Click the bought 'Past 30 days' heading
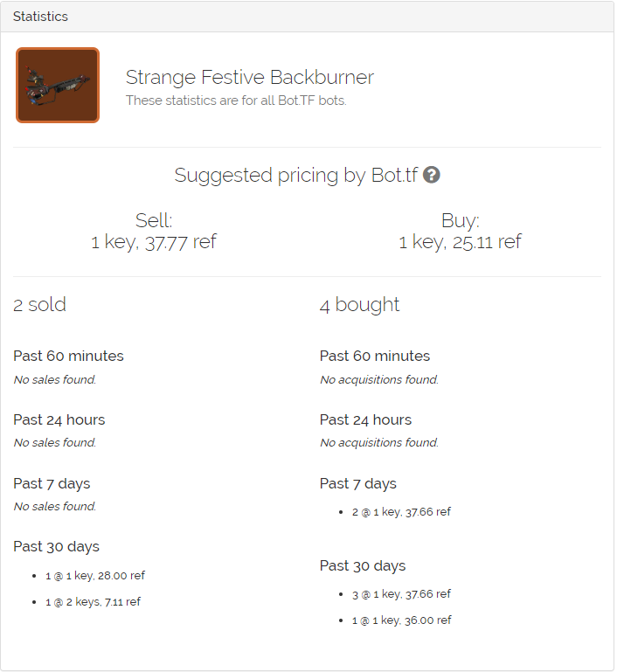This screenshot has height=672, width=617. 363,565
